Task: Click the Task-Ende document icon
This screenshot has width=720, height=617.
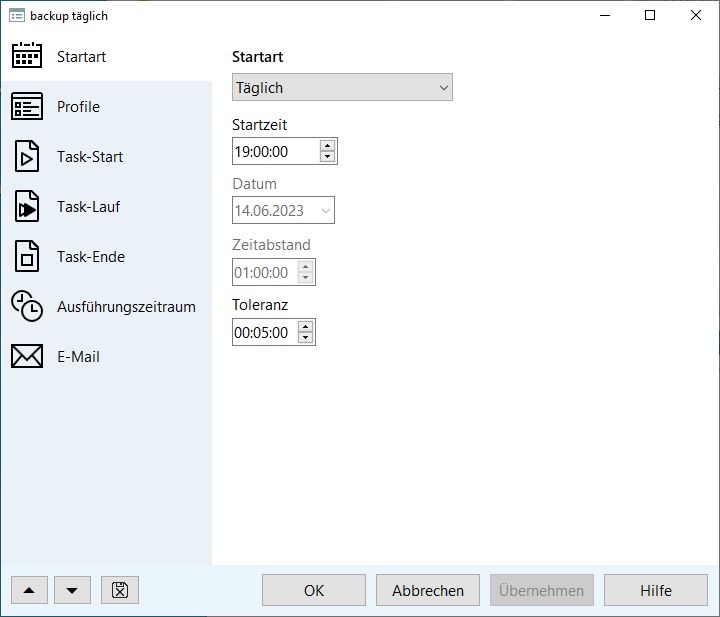Action: [27, 257]
